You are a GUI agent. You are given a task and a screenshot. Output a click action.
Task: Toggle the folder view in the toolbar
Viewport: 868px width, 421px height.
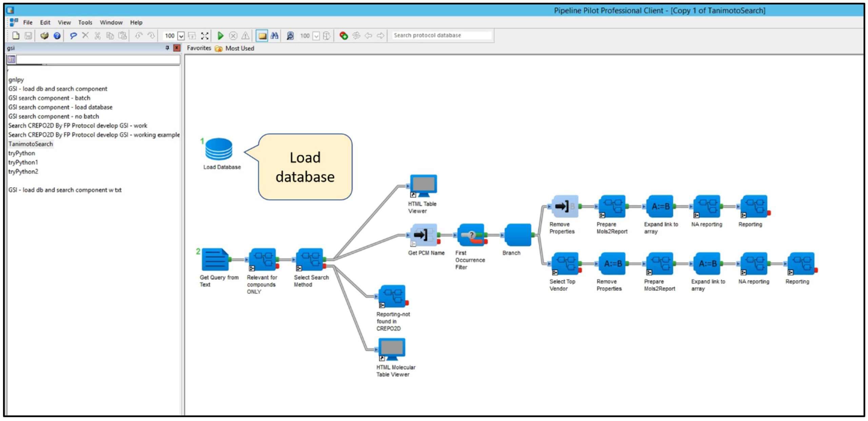262,35
